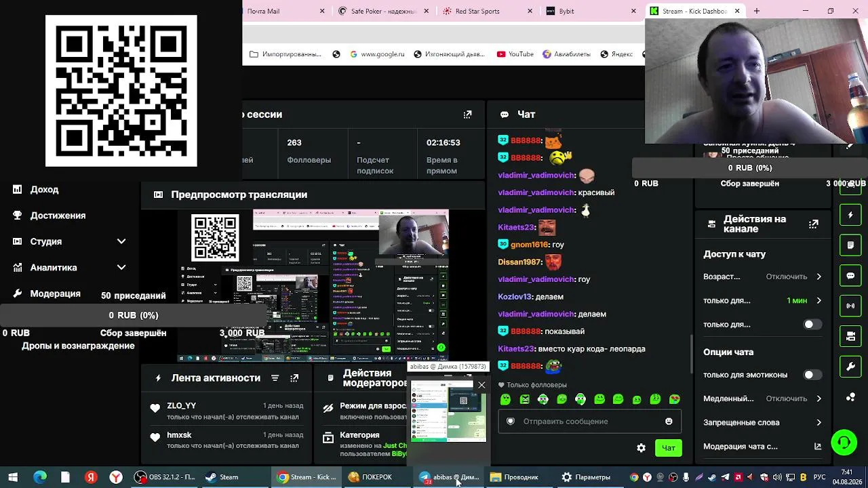Click username gnom1616 in chat
This screenshot has height=488, width=868.
pyautogui.click(x=529, y=245)
